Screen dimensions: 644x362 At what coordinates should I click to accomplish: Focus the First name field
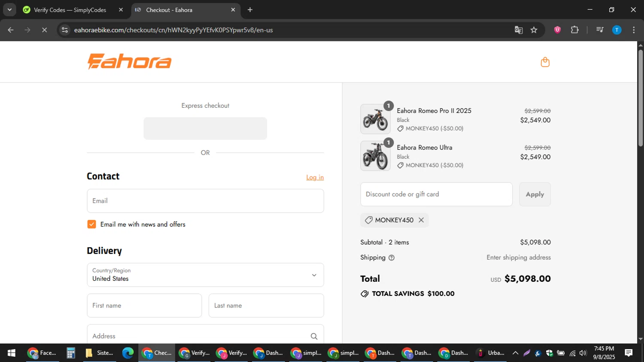click(144, 306)
